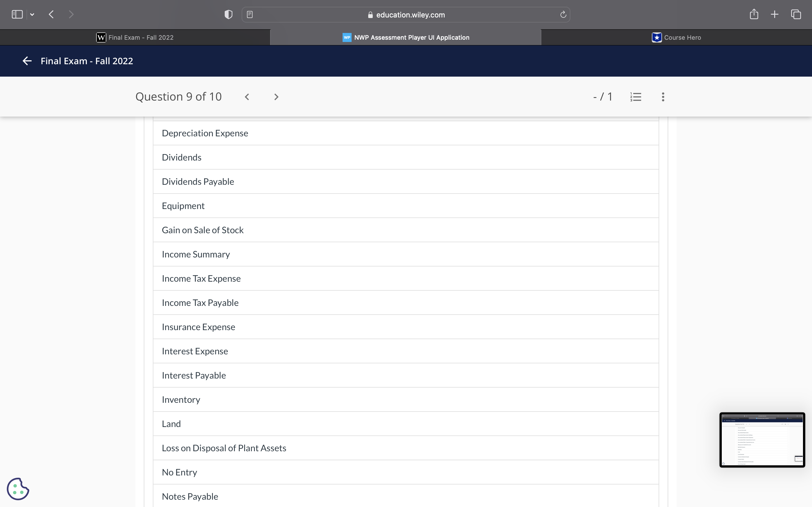Reload the current page
Image resolution: width=812 pixels, height=507 pixels.
pyautogui.click(x=563, y=14)
